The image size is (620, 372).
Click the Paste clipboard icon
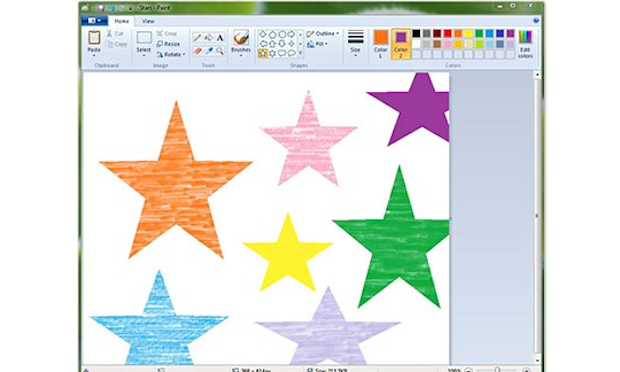(x=94, y=38)
